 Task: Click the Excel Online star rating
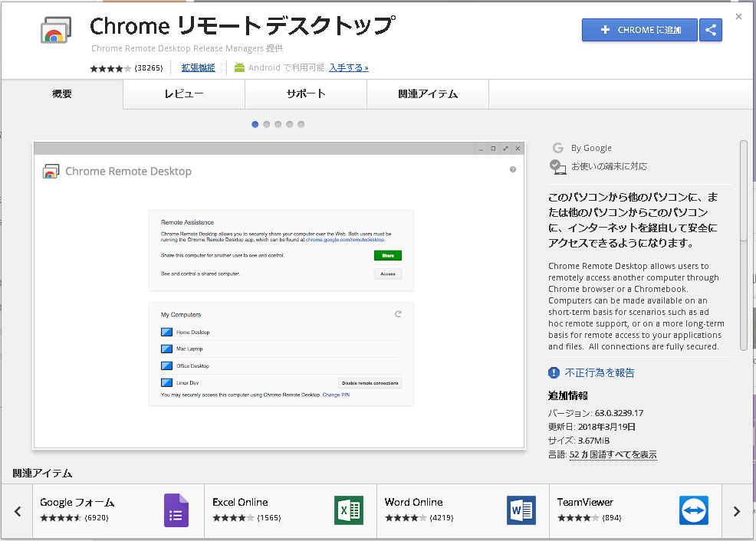coord(233,518)
